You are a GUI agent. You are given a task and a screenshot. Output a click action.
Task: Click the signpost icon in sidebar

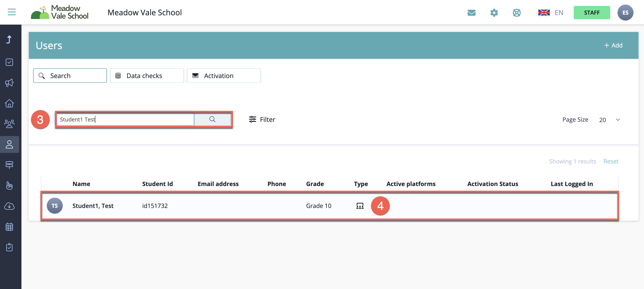pos(9,165)
